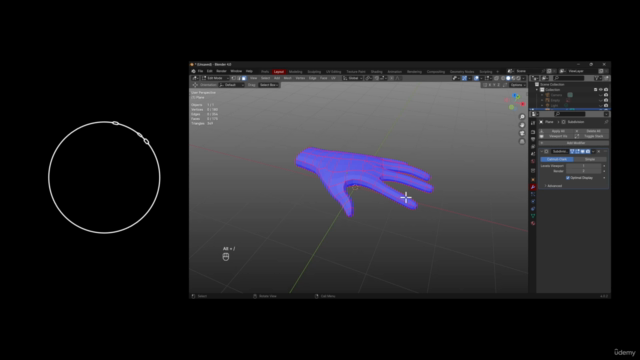
Task: Open the viewport Options dropdown
Action: point(518,85)
